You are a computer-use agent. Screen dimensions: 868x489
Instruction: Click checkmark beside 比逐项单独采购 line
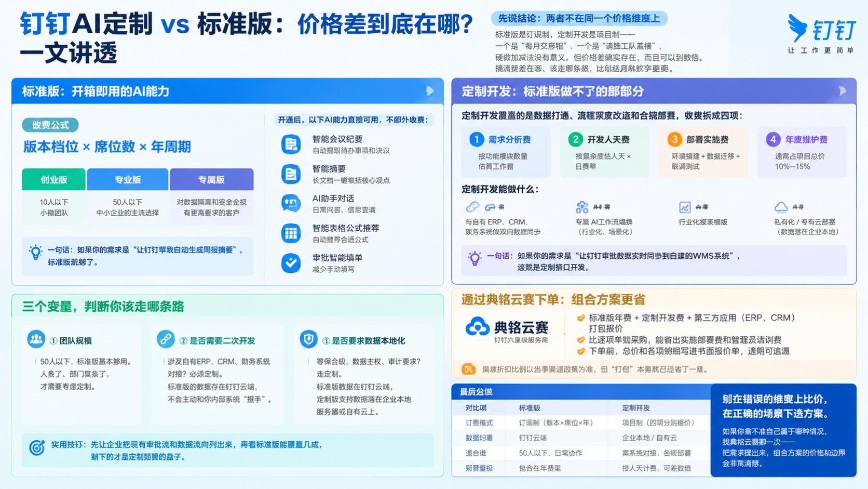[581, 340]
